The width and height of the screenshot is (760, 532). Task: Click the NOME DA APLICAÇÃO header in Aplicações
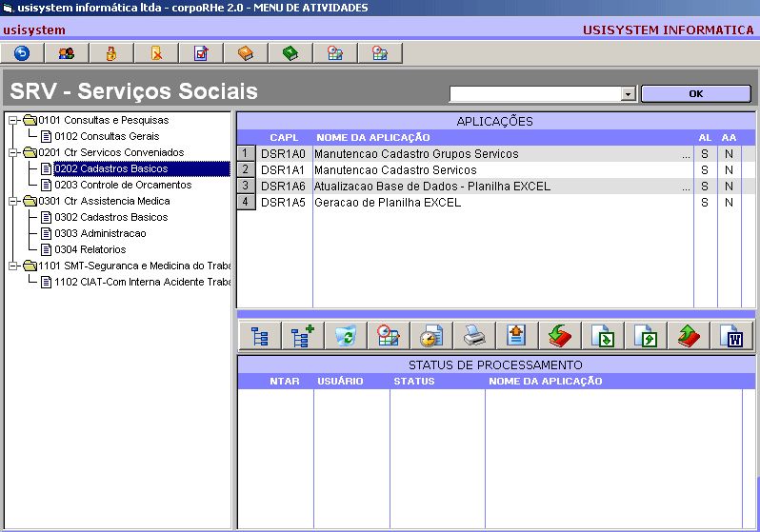pyautogui.click(x=373, y=138)
